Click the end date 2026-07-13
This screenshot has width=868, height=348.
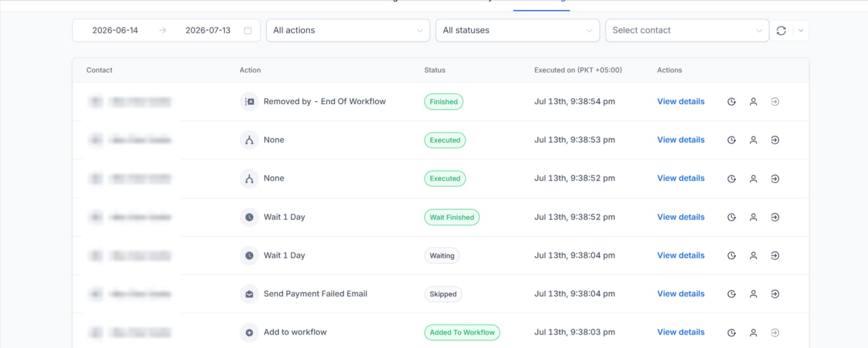point(208,30)
